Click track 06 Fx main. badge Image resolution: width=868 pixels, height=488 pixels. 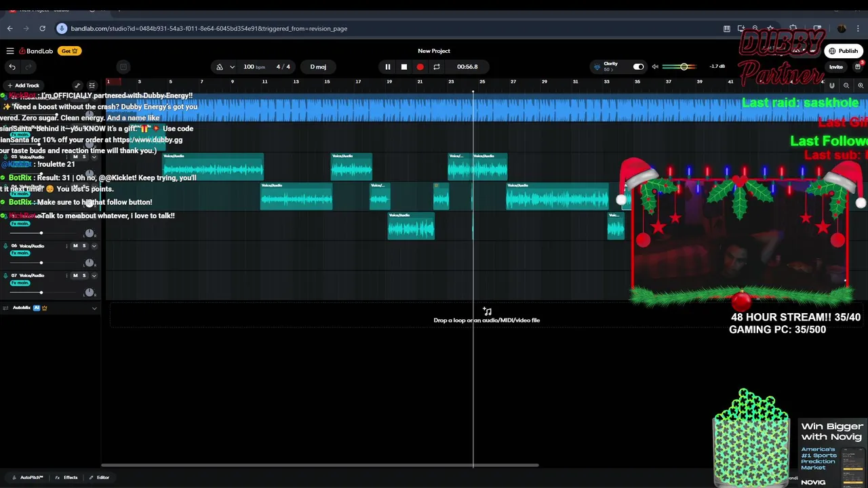tap(20, 253)
